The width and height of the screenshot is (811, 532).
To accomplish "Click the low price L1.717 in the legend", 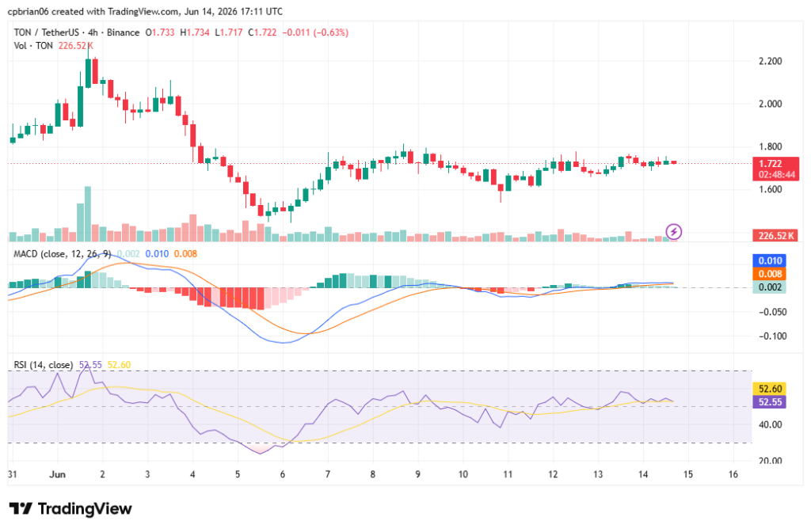I will (x=228, y=32).
